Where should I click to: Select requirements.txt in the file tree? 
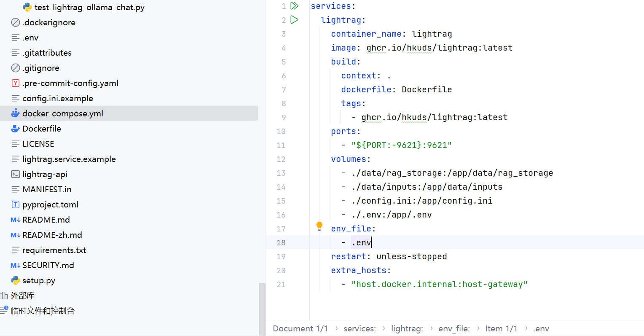point(54,250)
